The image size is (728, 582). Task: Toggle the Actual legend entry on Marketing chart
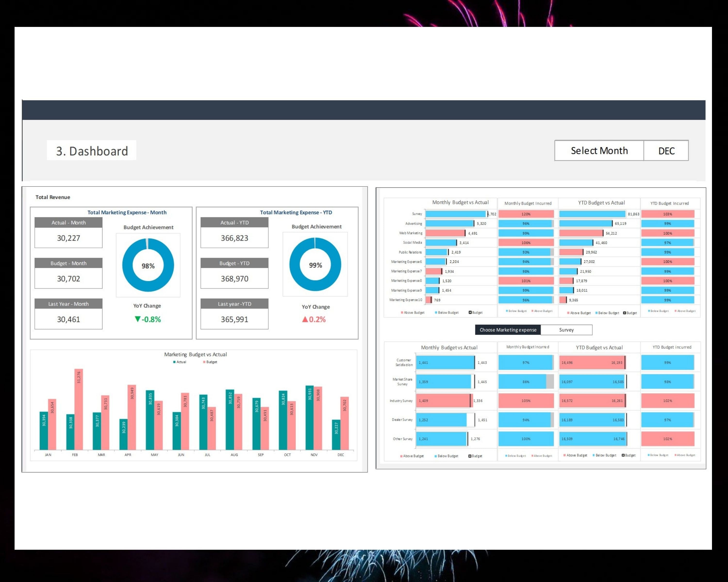[x=180, y=362]
